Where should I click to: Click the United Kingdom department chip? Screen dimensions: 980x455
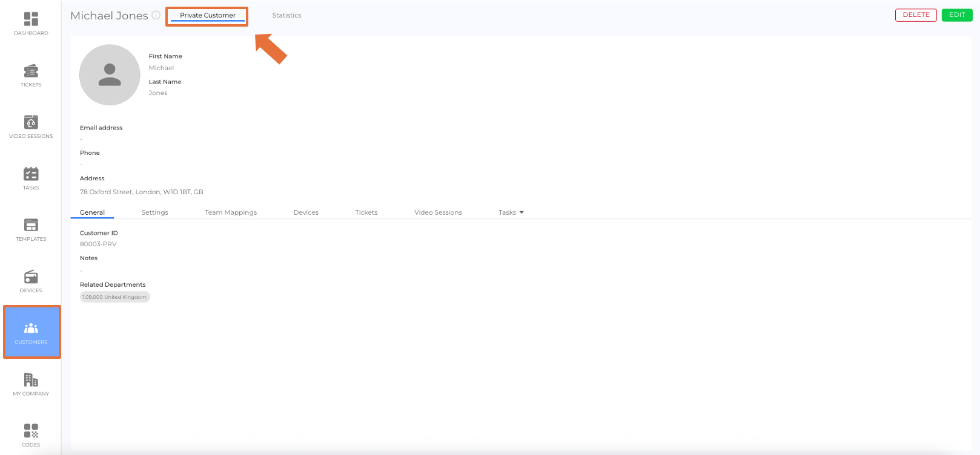point(114,297)
